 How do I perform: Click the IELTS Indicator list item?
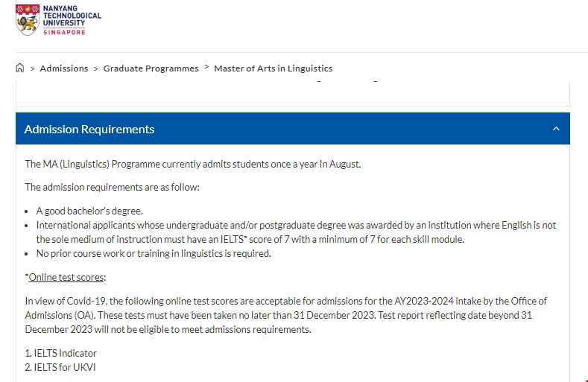coord(61,353)
